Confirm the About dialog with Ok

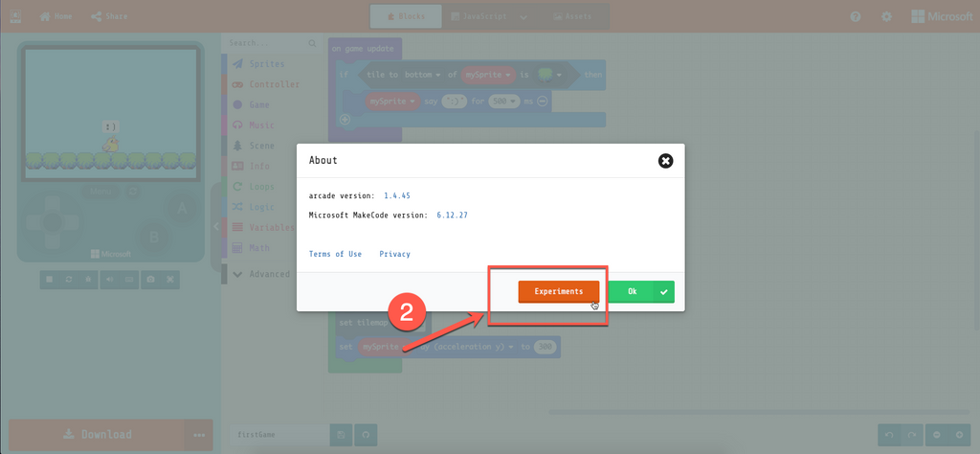coord(640,291)
